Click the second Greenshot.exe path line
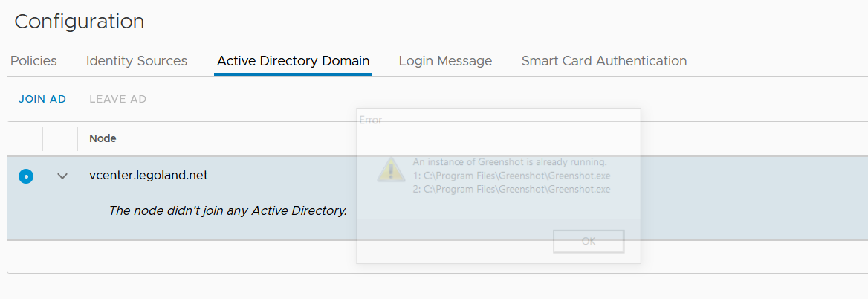 pyautogui.click(x=511, y=189)
